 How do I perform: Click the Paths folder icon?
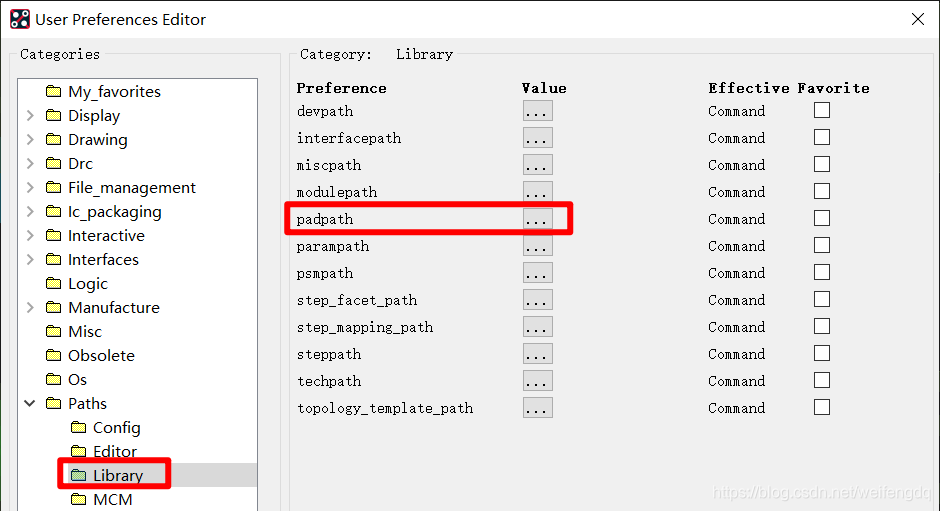pos(53,403)
